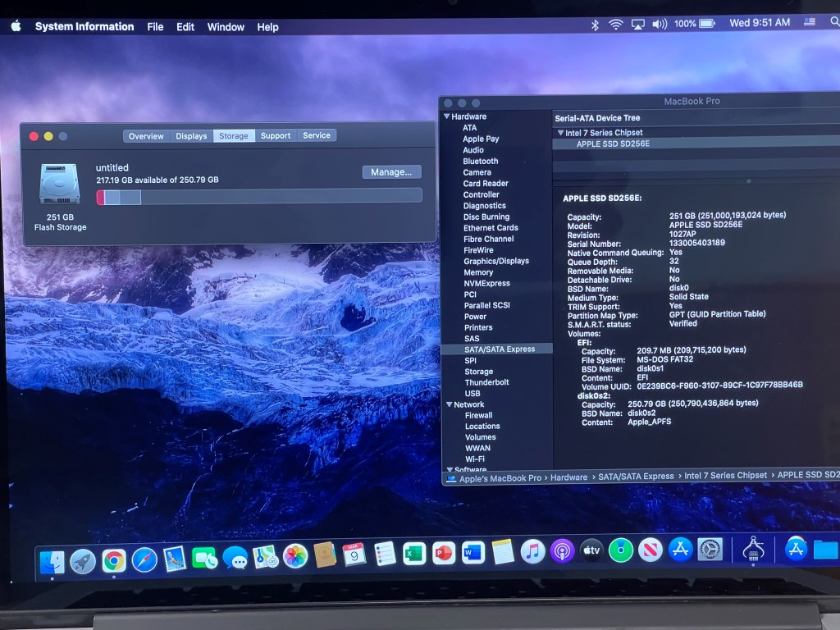Collapse the Hardware section in the sidebar
The width and height of the screenshot is (840, 630).
point(450,116)
